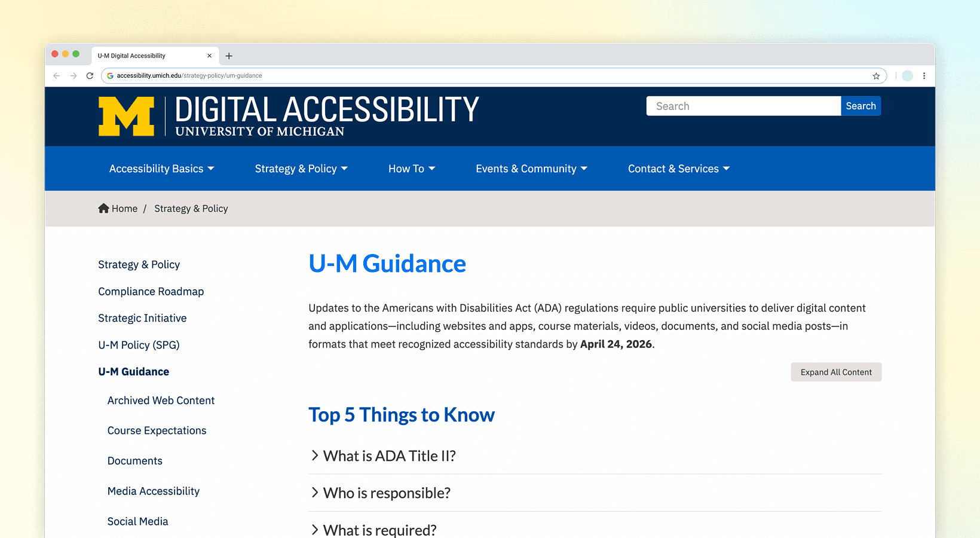
Task: Click the browser forward arrow
Action: click(x=73, y=76)
